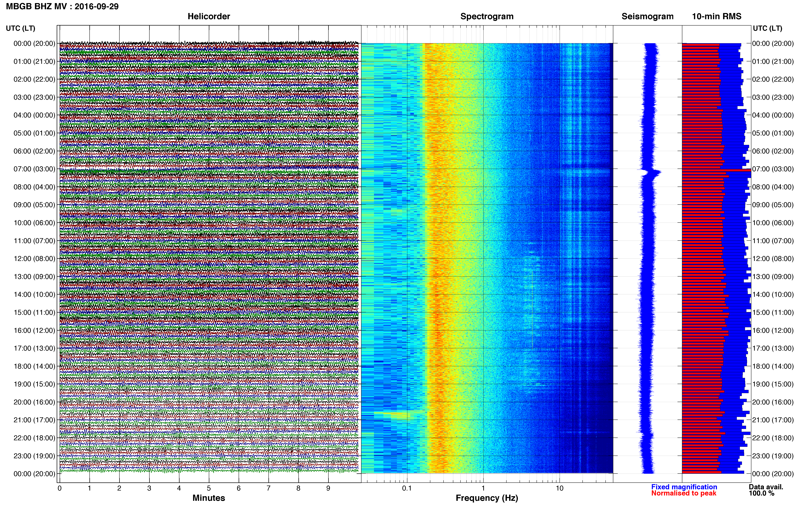Click 02:00 (22:00) on the Helicorder time axis
The height and width of the screenshot is (508, 812).
click(34, 79)
